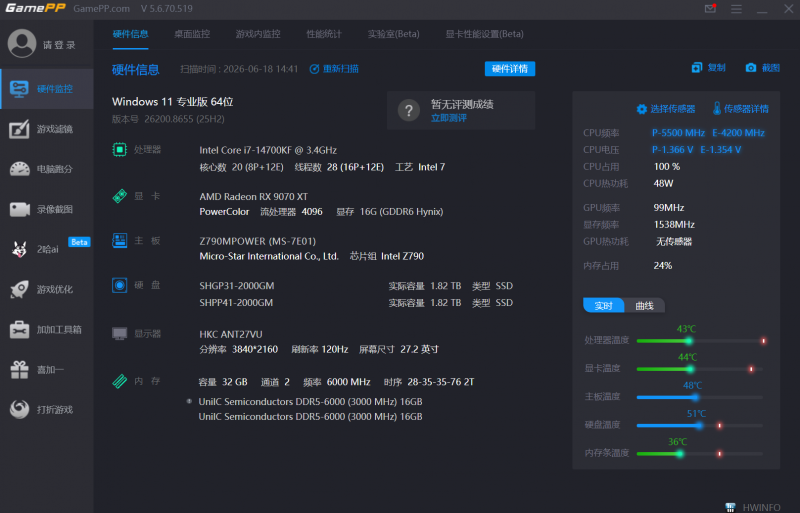Click the Windows 11 专业版 64位 text
This screenshot has height=513, width=800.
(172, 102)
